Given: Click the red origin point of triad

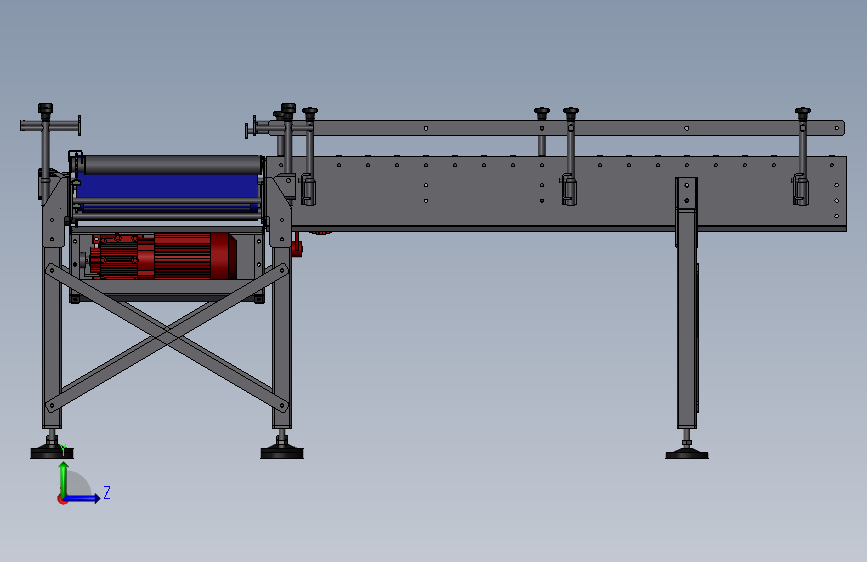Looking at the screenshot, I should click(62, 499).
